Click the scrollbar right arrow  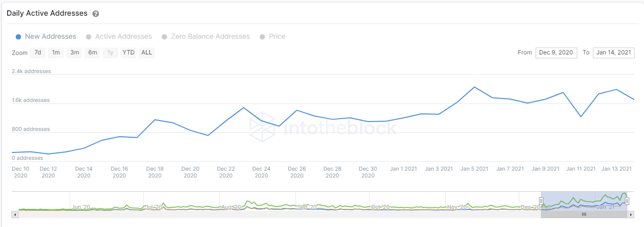coord(631,214)
